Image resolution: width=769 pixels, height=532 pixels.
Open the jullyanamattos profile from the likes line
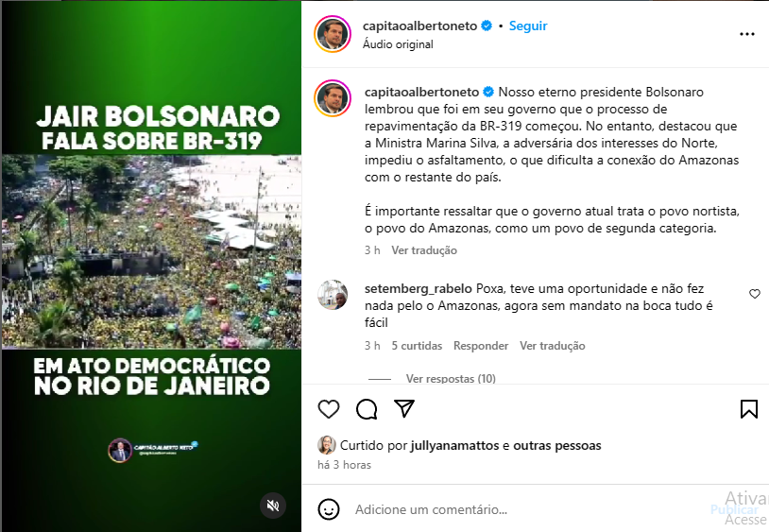pos(454,445)
